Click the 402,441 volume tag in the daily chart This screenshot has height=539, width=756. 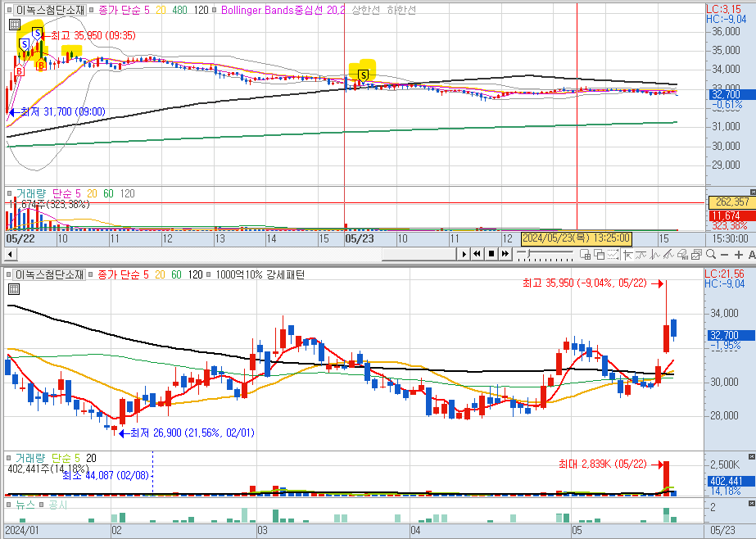731,481
